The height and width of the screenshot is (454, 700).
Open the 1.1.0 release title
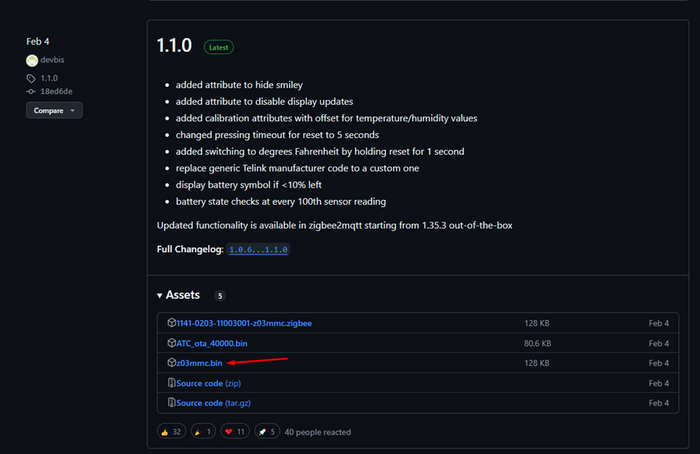(174, 46)
